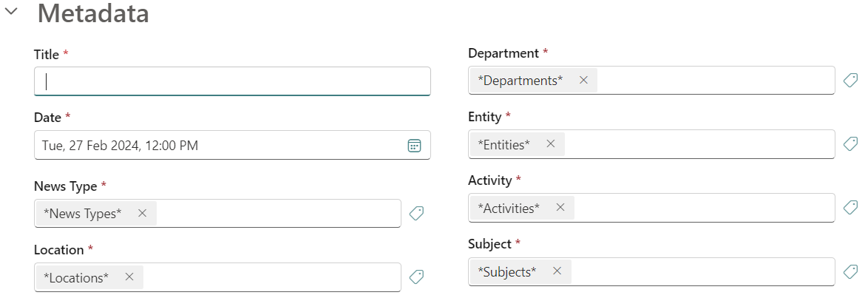The width and height of the screenshot is (868, 298).
Task: Remove the *Locations* tag
Action: point(129,277)
